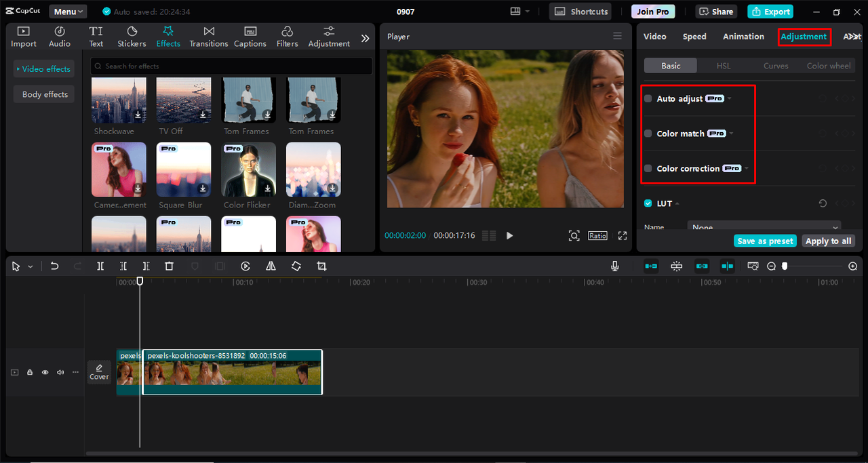Image resolution: width=868 pixels, height=463 pixels.
Task: Select the Color wheel sub-tab
Action: click(x=828, y=66)
